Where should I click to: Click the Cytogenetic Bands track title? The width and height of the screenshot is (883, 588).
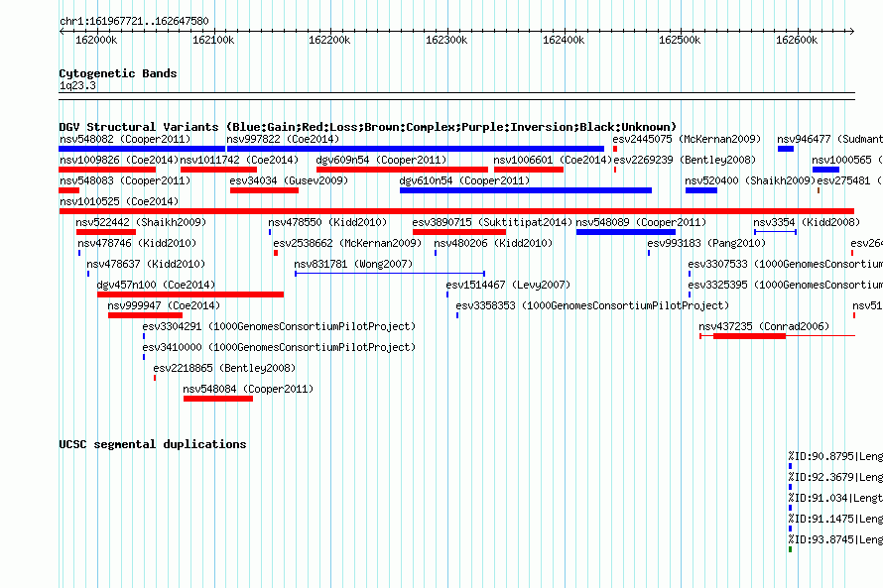[118, 73]
